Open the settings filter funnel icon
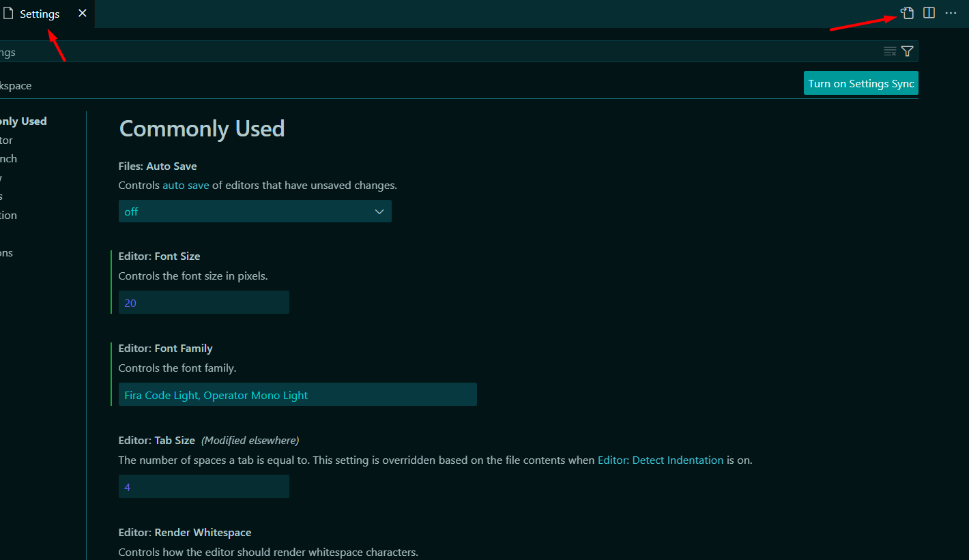 tap(907, 51)
